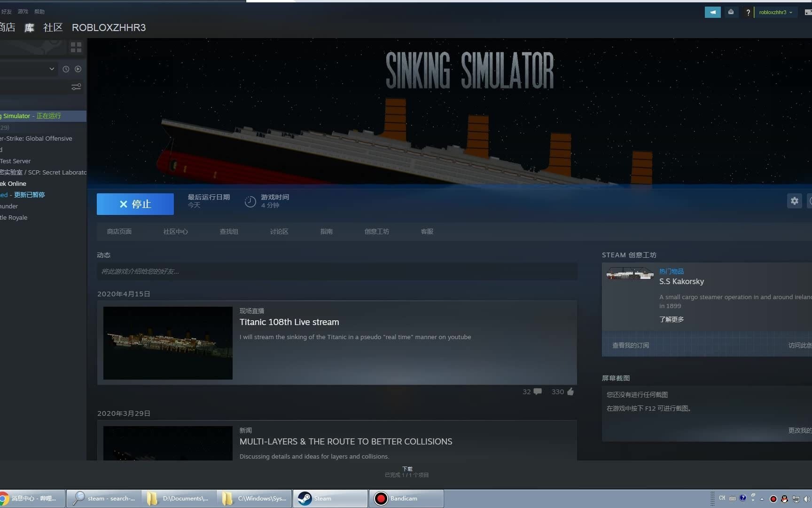Open the 游戏 menu
Image resolution: width=812 pixels, height=508 pixels.
(x=23, y=12)
